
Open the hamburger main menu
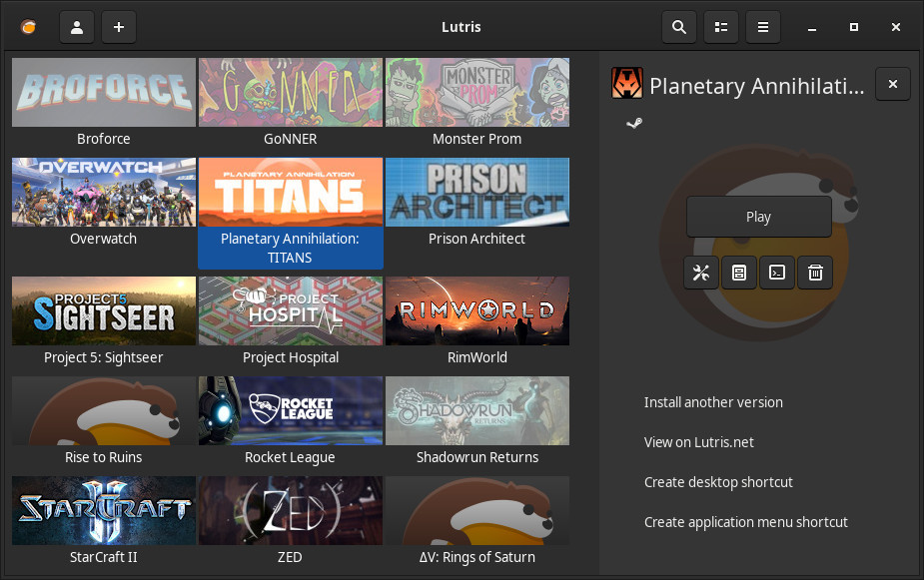pyautogui.click(x=762, y=27)
